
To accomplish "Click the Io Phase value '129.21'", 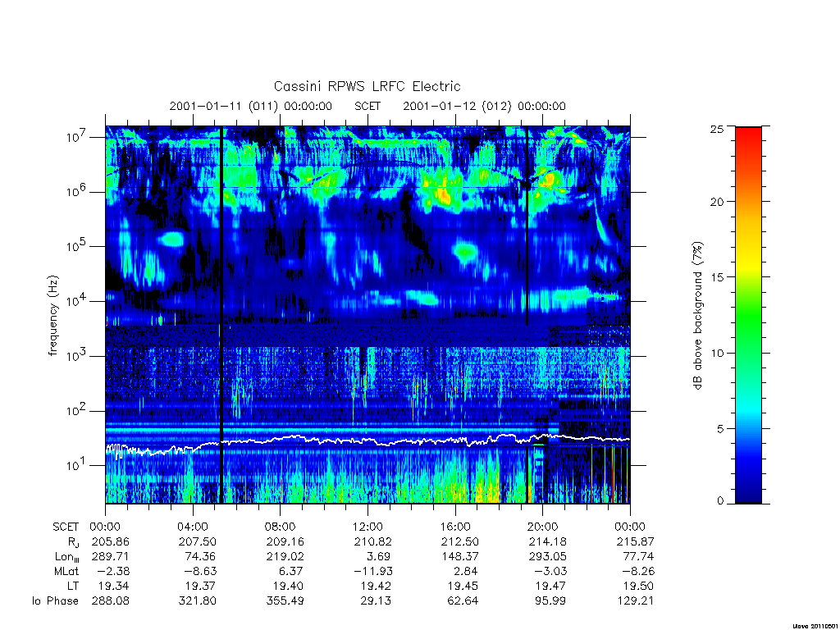I will (x=636, y=601).
